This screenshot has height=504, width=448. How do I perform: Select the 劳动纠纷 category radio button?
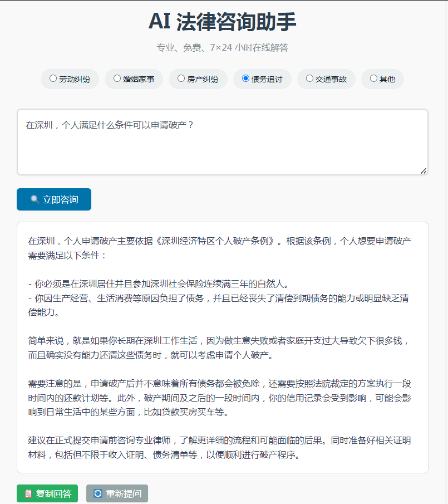[x=53, y=79]
